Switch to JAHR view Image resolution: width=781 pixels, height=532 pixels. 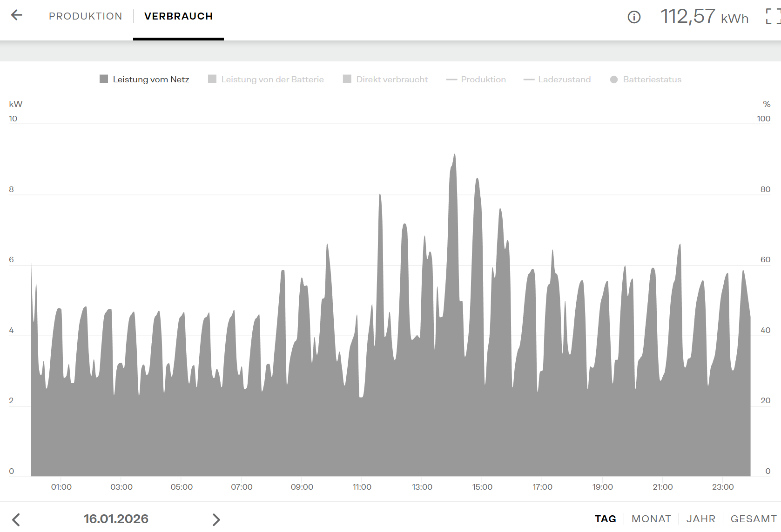701,519
